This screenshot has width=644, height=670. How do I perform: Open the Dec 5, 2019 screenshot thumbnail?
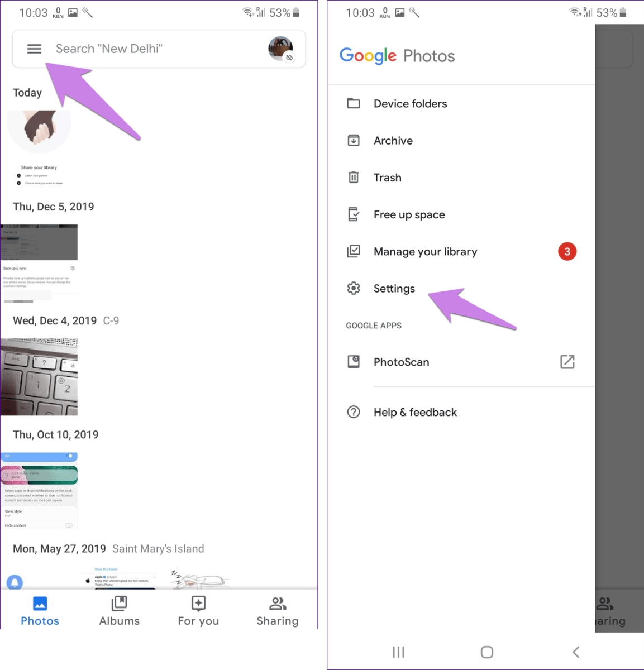pos(39,264)
